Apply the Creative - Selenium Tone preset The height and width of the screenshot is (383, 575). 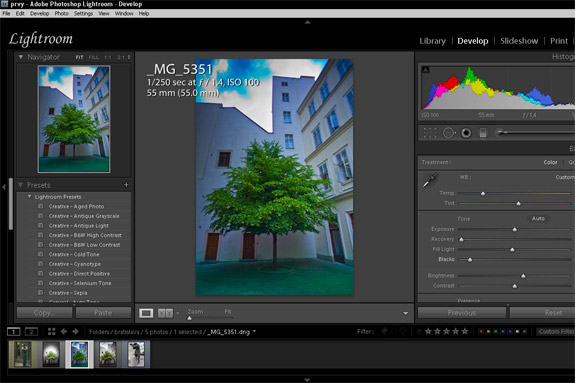80,283
